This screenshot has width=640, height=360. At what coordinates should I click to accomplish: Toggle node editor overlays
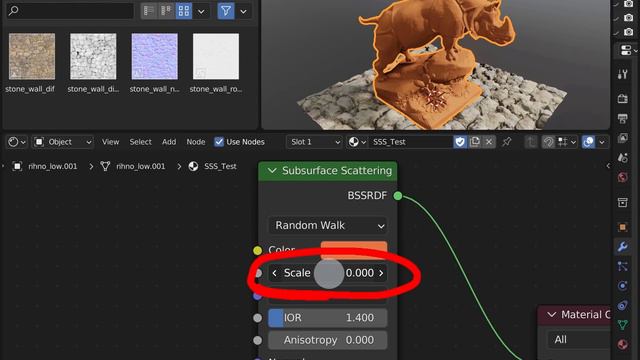tap(589, 142)
